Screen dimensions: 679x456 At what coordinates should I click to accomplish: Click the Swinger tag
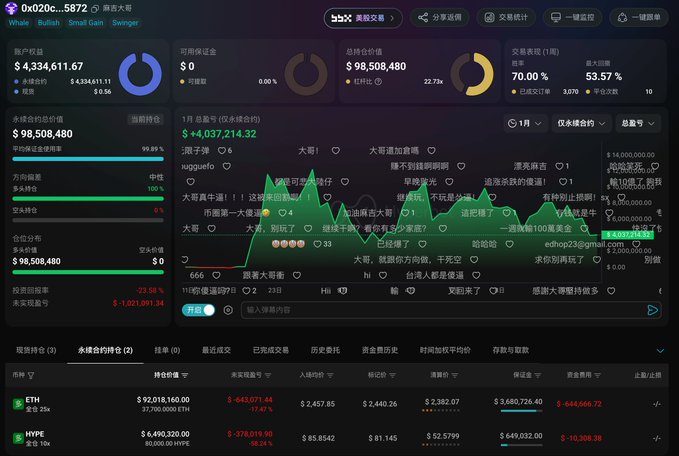click(125, 23)
